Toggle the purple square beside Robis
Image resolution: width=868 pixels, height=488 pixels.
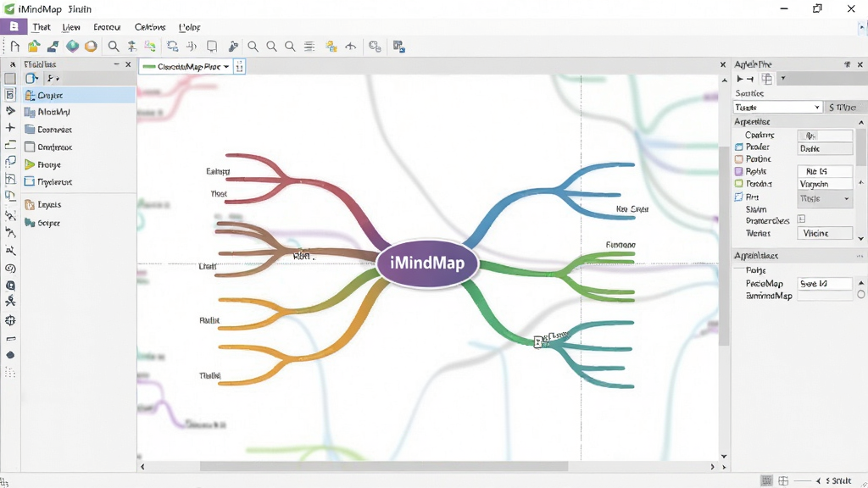(738, 171)
